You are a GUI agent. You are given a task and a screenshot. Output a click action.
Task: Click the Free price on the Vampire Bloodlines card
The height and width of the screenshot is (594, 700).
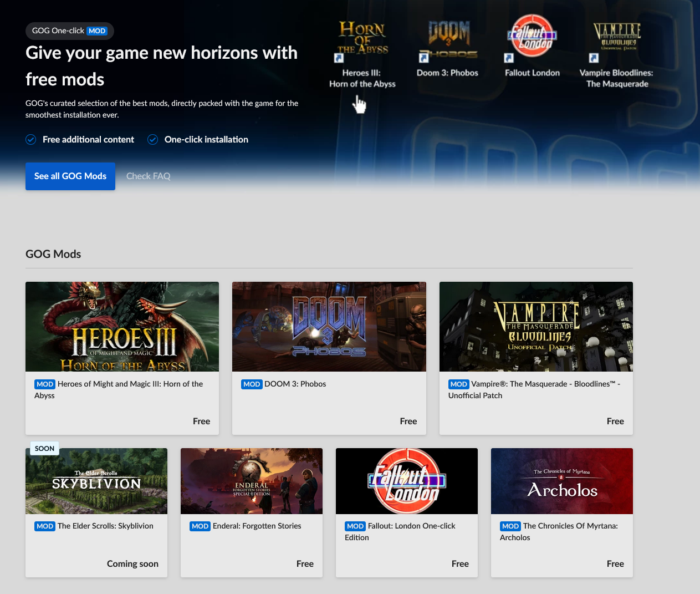(615, 422)
